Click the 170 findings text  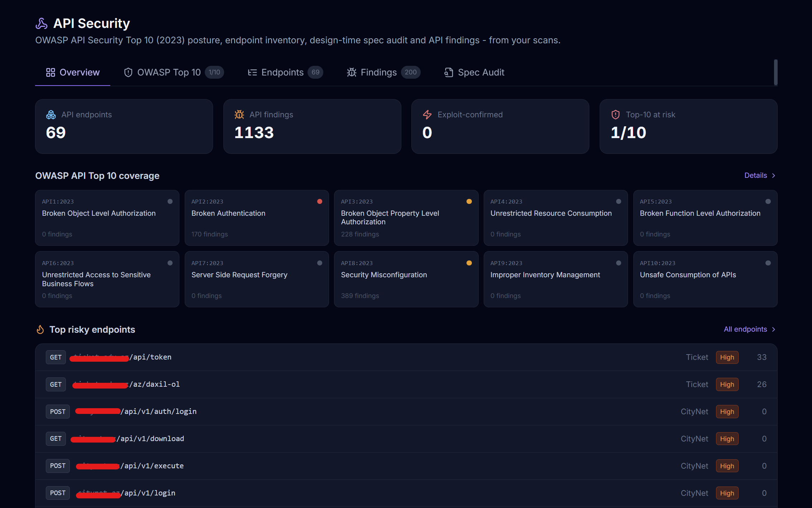tap(210, 234)
